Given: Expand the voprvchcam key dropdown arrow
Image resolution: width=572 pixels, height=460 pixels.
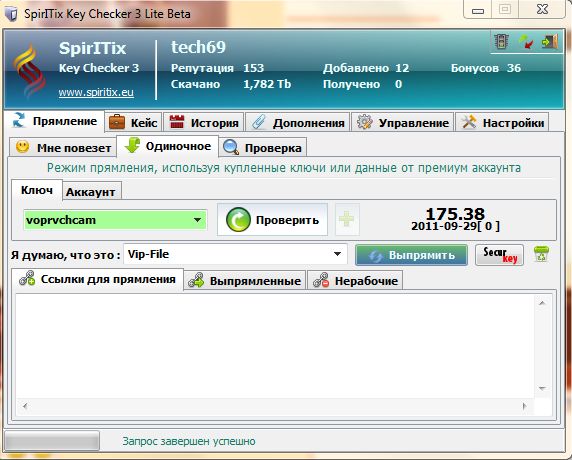Looking at the screenshot, I should [x=197, y=220].
